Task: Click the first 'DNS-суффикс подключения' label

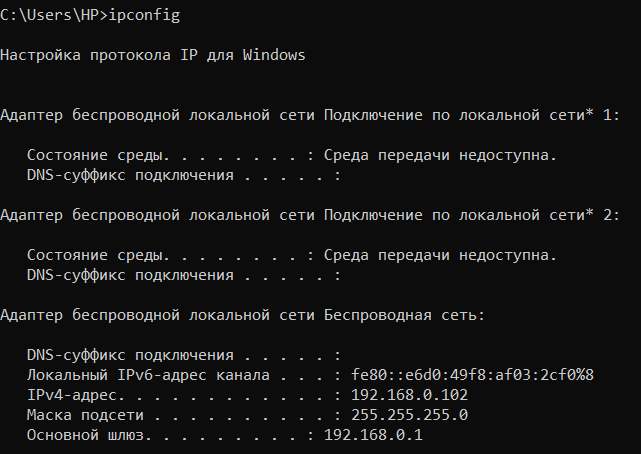Action: pyautogui.click(x=130, y=175)
